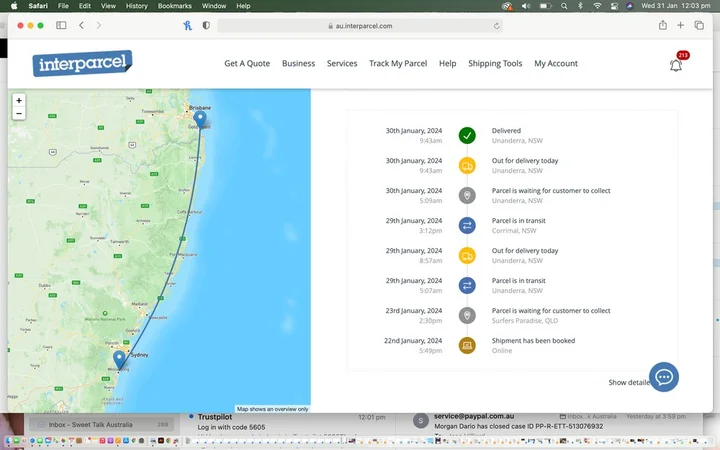720x450 pixels.
Task: Click the Interparcel logo
Action: point(82,64)
